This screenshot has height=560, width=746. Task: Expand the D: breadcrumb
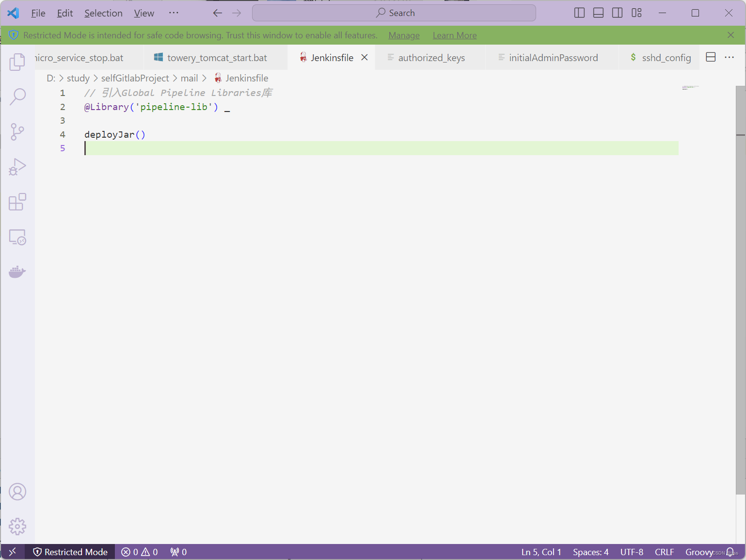point(51,78)
